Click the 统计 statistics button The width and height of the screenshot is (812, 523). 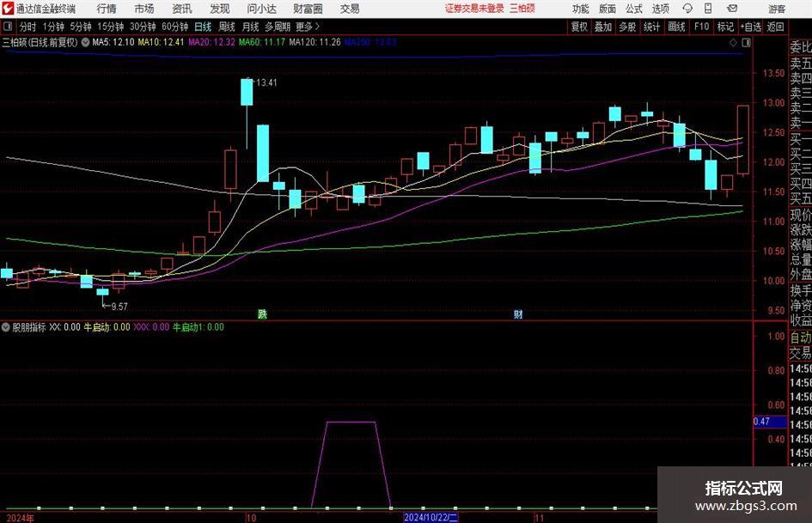click(x=651, y=27)
